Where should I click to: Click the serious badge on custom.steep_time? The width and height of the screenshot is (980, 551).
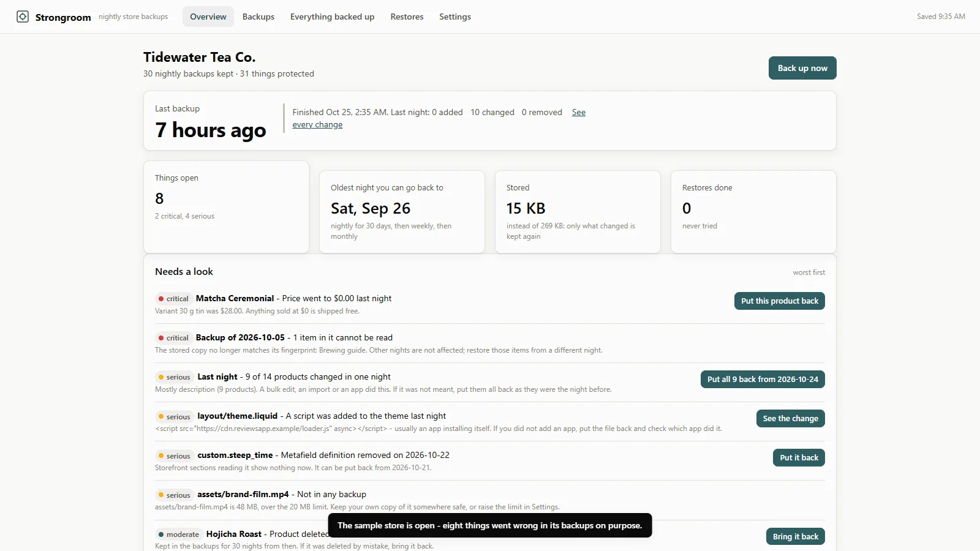coord(175,455)
